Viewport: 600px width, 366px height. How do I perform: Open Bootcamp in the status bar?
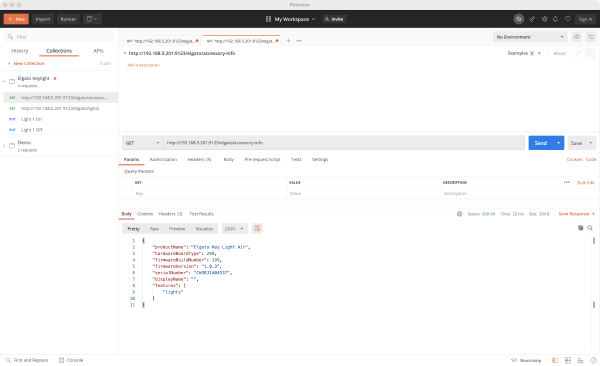coord(526,360)
